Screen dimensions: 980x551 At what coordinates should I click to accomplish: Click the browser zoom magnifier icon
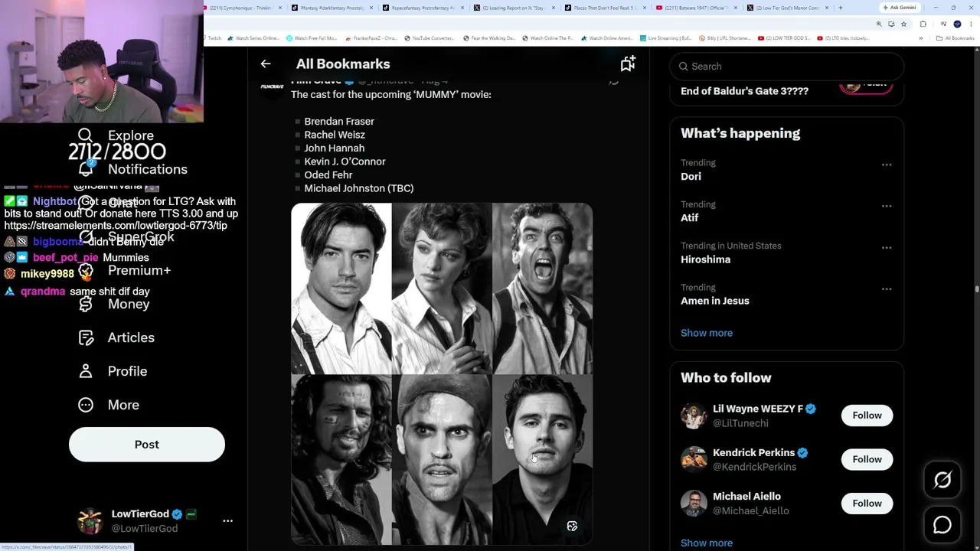tap(879, 24)
